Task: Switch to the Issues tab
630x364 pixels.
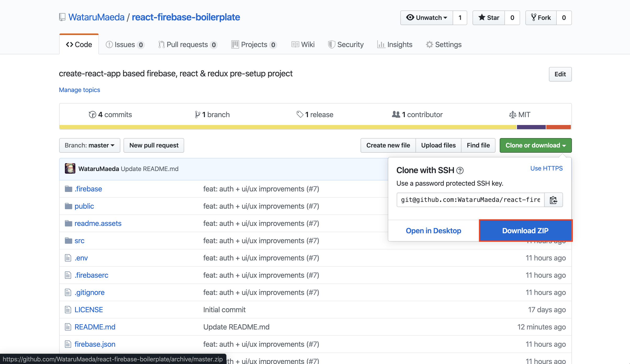Action: coord(125,45)
